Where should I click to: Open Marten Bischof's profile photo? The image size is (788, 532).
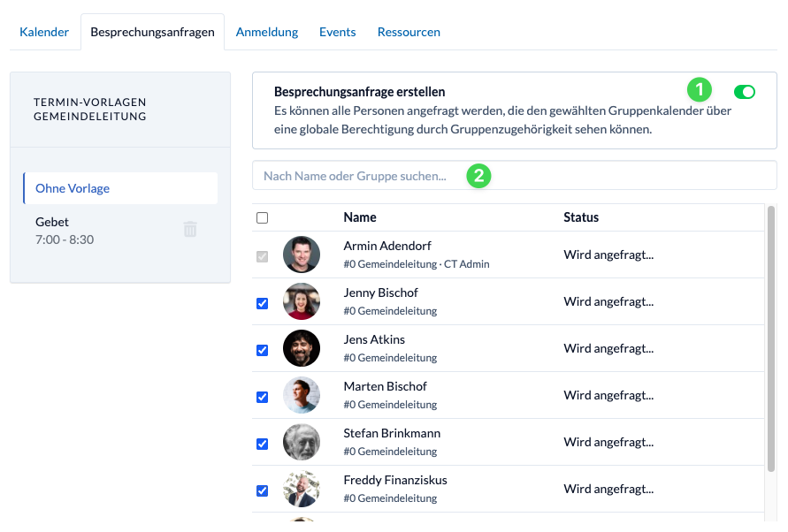pos(302,395)
